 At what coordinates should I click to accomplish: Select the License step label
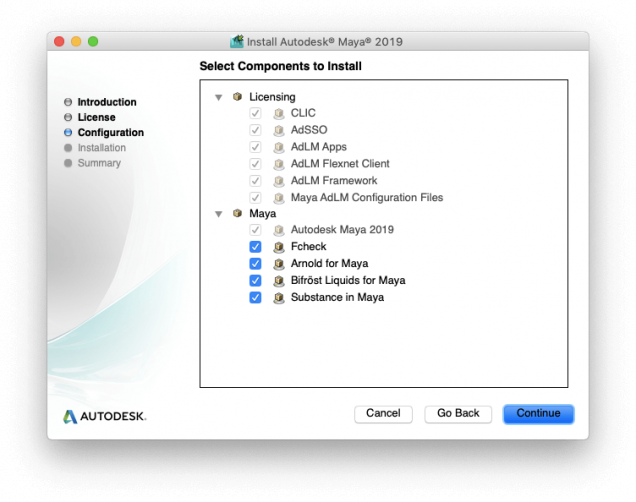pyautogui.click(x=97, y=117)
